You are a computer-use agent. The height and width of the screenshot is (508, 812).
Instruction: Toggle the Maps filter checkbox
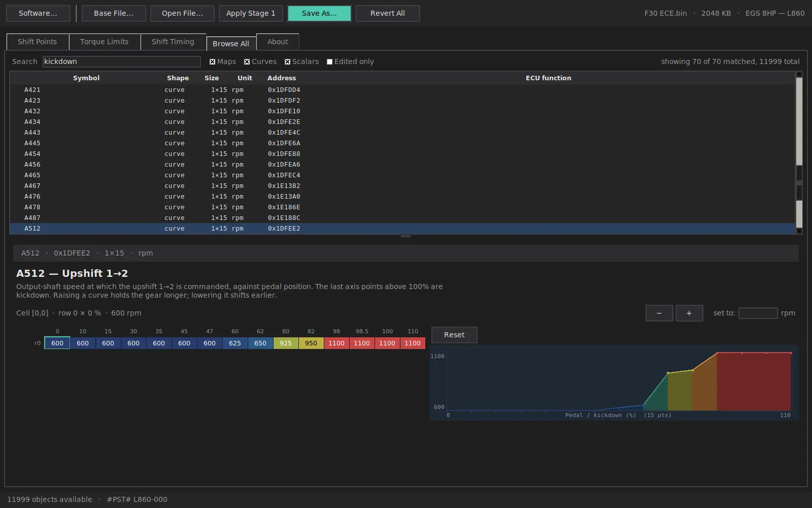click(213, 62)
